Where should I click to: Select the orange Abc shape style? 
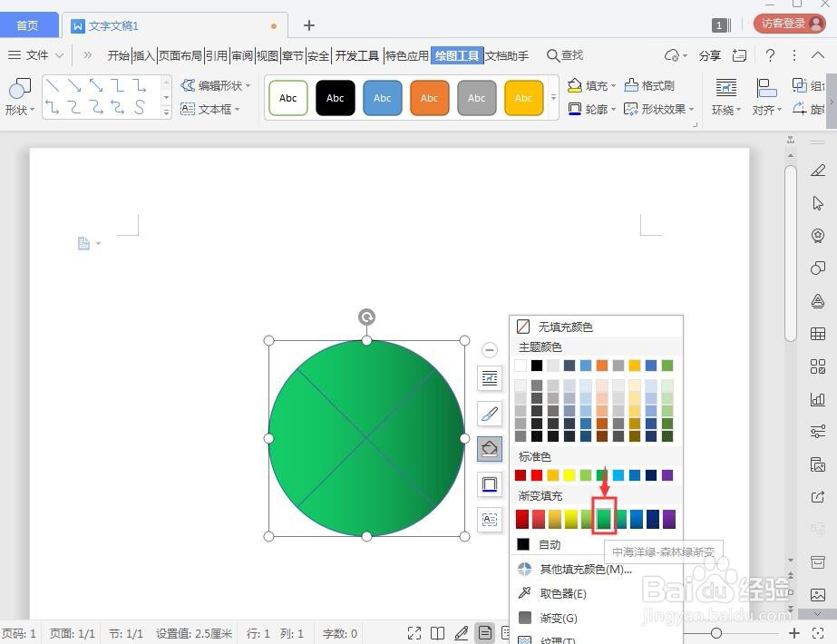[429, 98]
